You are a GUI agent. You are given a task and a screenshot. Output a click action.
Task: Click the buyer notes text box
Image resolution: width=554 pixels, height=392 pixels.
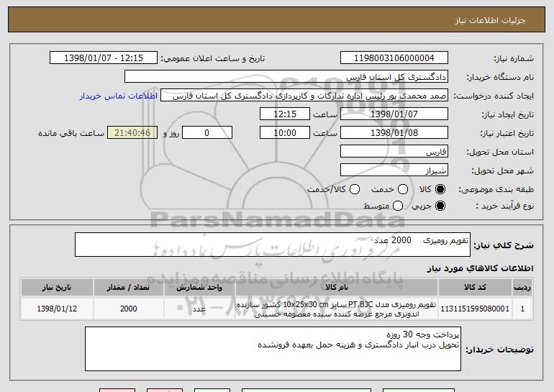pyautogui.click(x=273, y=349)
